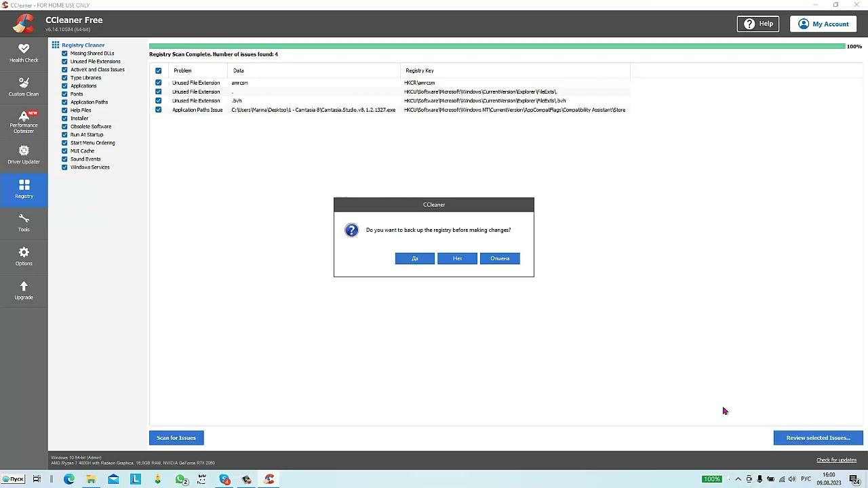868x488 pixels.
Task: Toggle MUI Cache checkbox
Action: (x=64, y=151)
